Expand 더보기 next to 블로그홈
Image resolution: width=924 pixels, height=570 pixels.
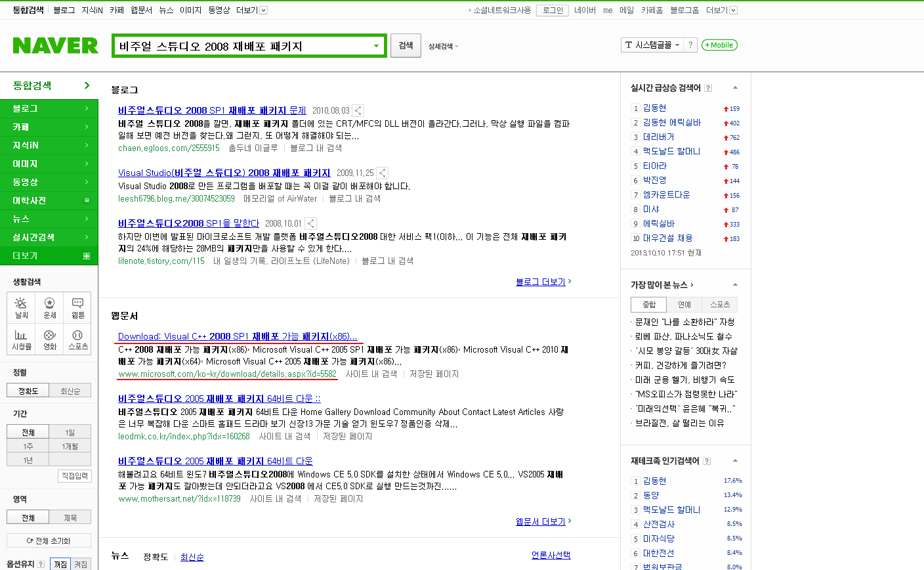click(x=722, y=11)
